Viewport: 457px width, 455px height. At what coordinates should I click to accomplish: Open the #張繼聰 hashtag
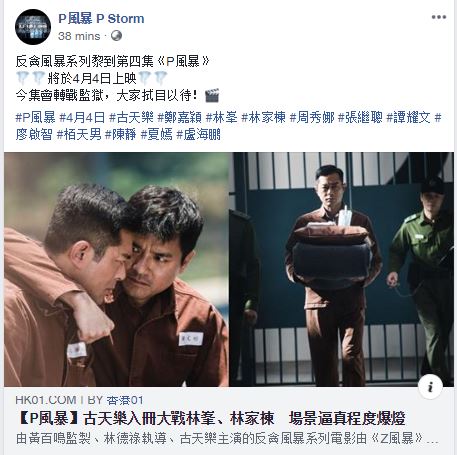coord(360,117)
